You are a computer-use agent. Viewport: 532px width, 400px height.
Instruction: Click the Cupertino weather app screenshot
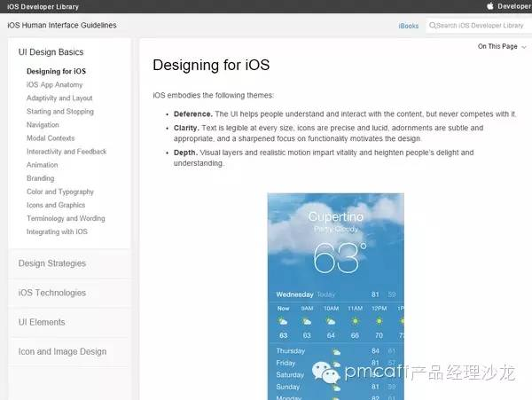pyautogui.click(x=335, y=296)
